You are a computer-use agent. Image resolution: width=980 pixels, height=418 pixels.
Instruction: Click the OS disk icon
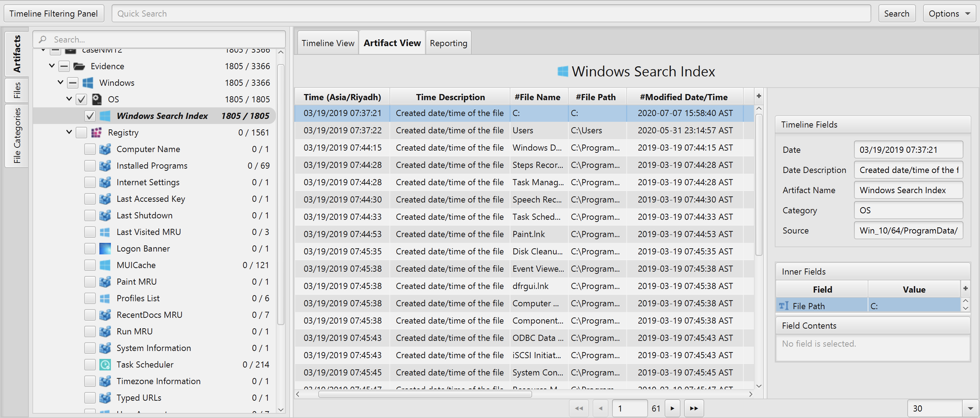[96, 99]
